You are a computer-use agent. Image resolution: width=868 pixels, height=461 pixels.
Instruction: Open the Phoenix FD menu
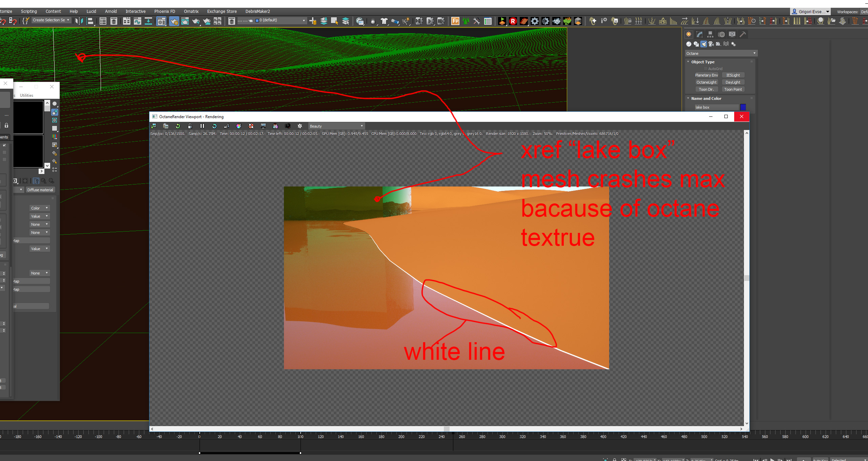165,11
